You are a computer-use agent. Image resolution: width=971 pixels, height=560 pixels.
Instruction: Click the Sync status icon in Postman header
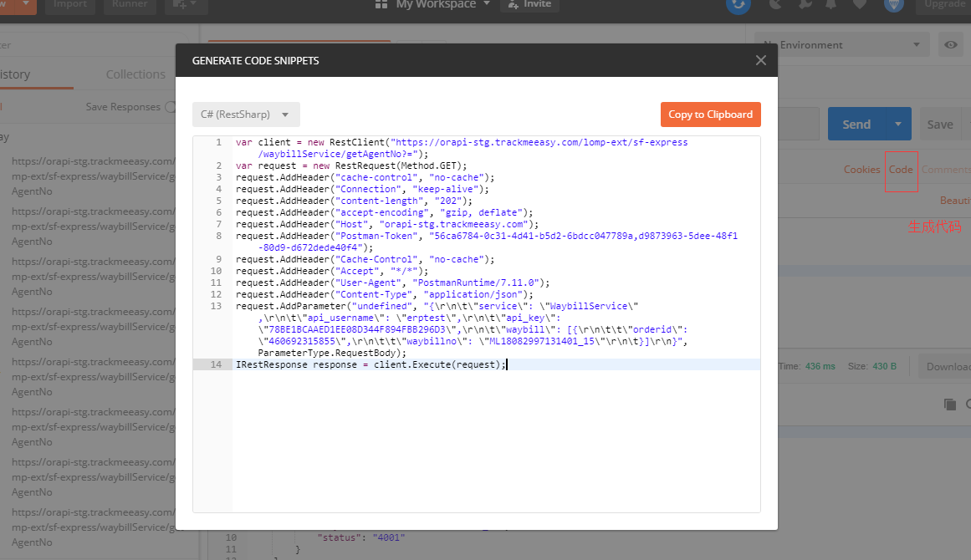pyautogui.click(x=738, y=4)
